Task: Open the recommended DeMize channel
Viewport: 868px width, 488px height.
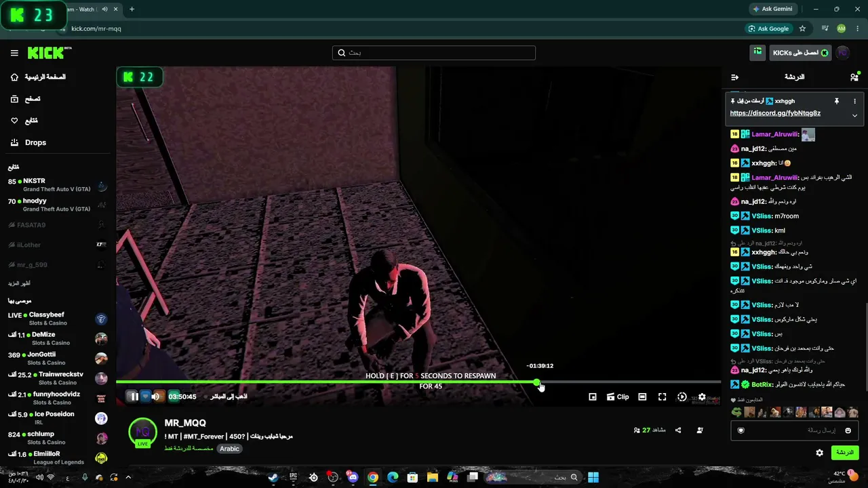Action: pos(58,339)
